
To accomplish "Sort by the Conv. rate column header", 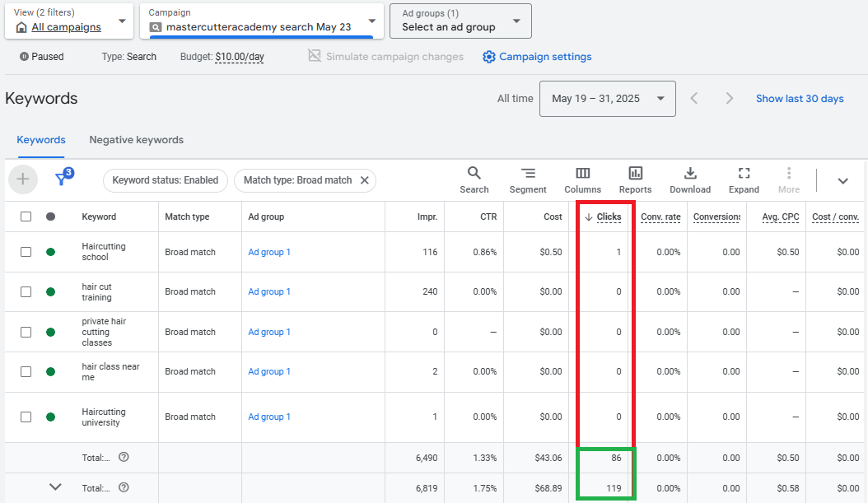I will click(660, 217).
